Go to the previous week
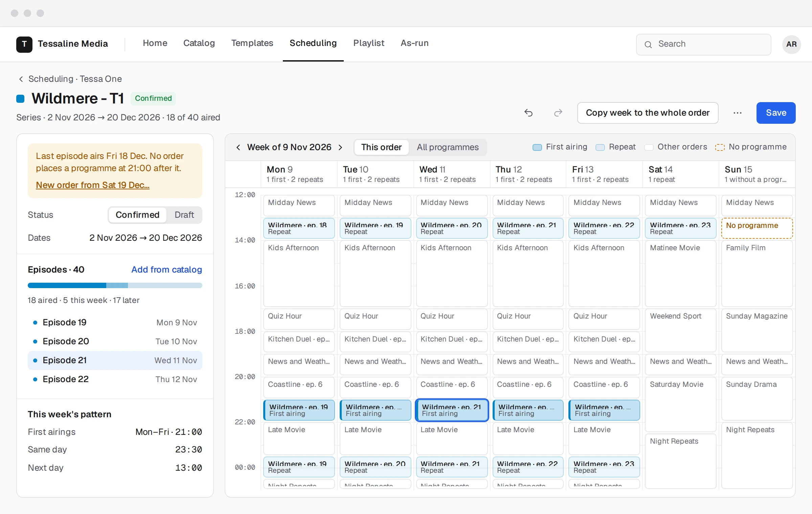The height and width of the screenshot is (514, 812). click(x=238, y=147)
